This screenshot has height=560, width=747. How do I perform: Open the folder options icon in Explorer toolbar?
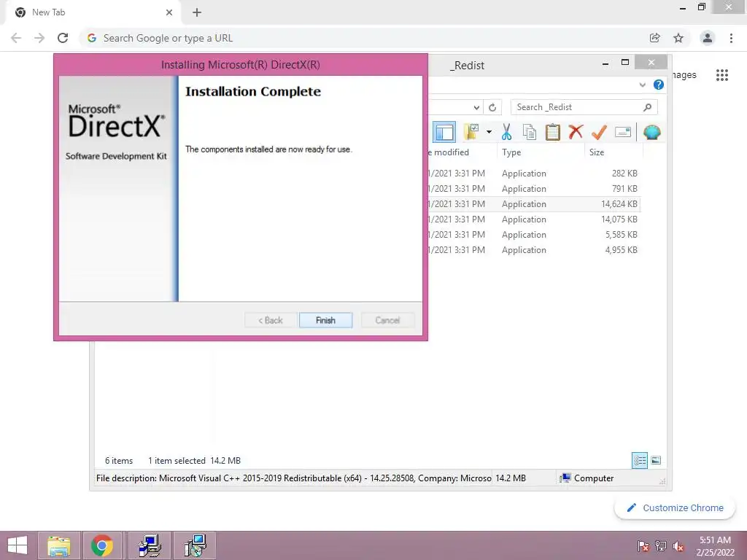[x=472, y=132]
